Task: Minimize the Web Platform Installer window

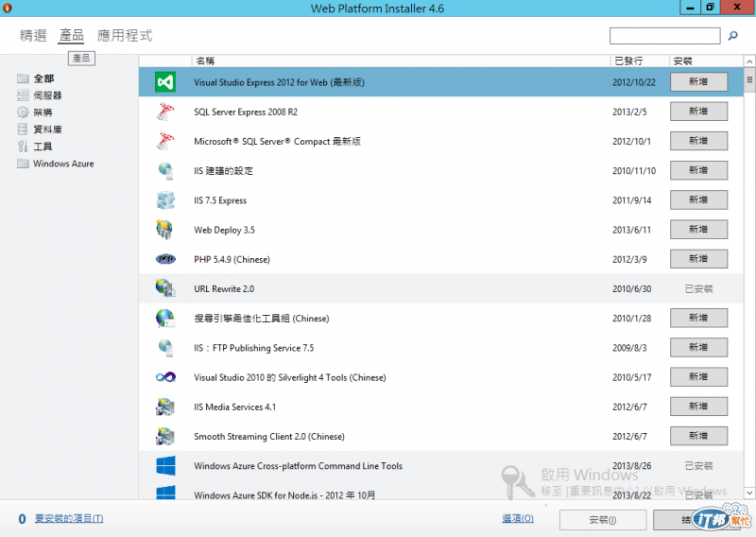Action: pos(691,8)
